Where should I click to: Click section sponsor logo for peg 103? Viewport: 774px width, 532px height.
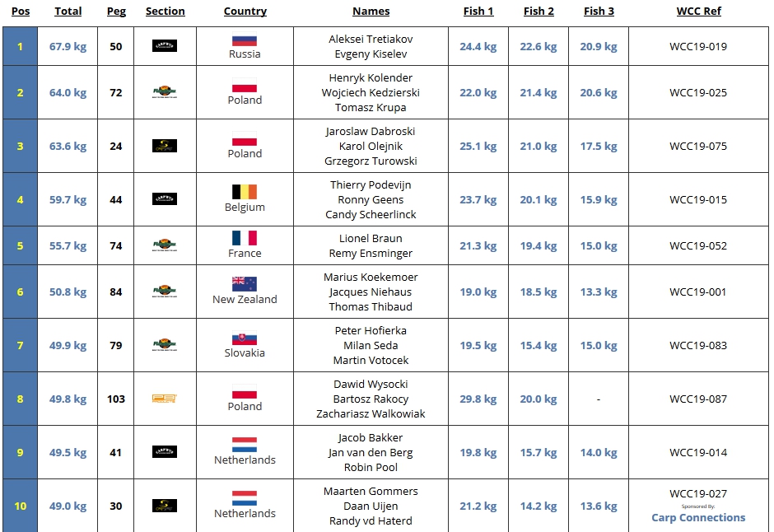[165, 399]
